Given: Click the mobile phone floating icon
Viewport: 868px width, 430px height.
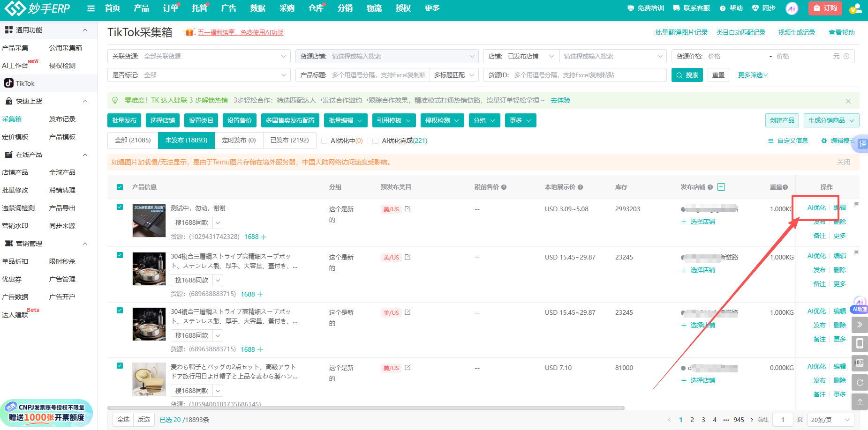Looking at the screenshot, I should click(x=860, y=344).
